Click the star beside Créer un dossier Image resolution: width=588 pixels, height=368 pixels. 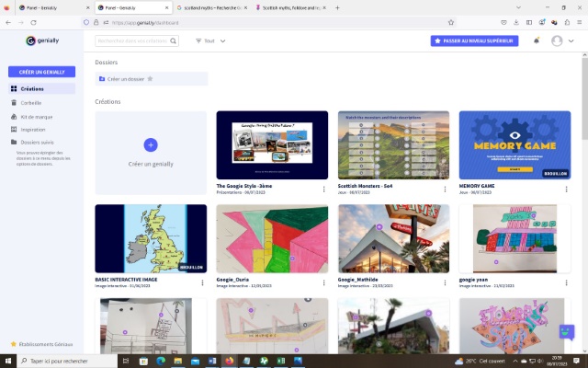pyautogui.click(x=151, y=79)
